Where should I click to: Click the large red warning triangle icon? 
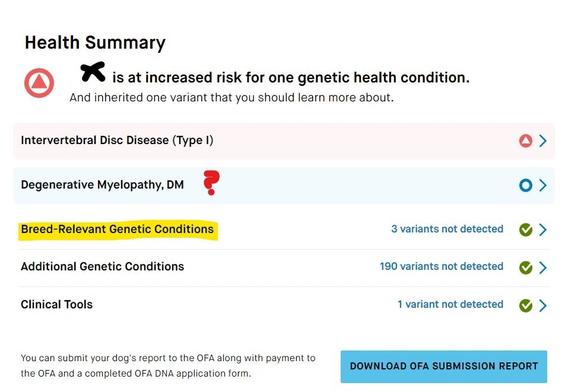tap(39, 83)
